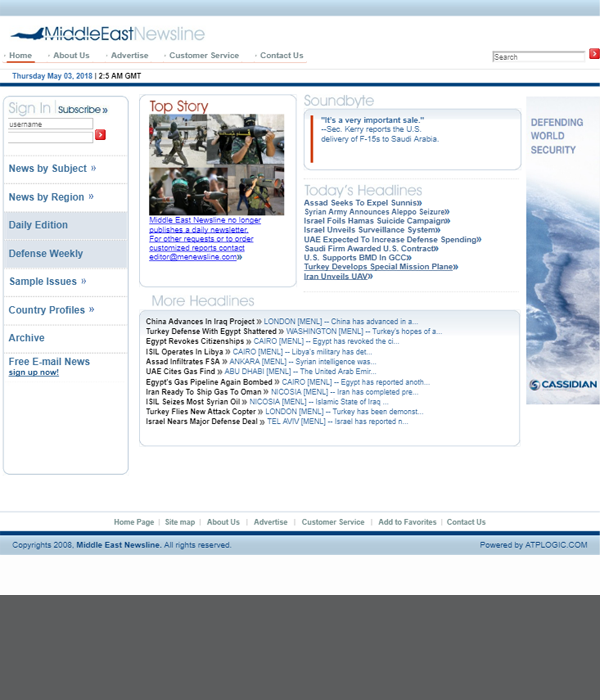Click Contact Us in footer
The width and height of the screenshot is (600, 700).
[x=466, y=522]
